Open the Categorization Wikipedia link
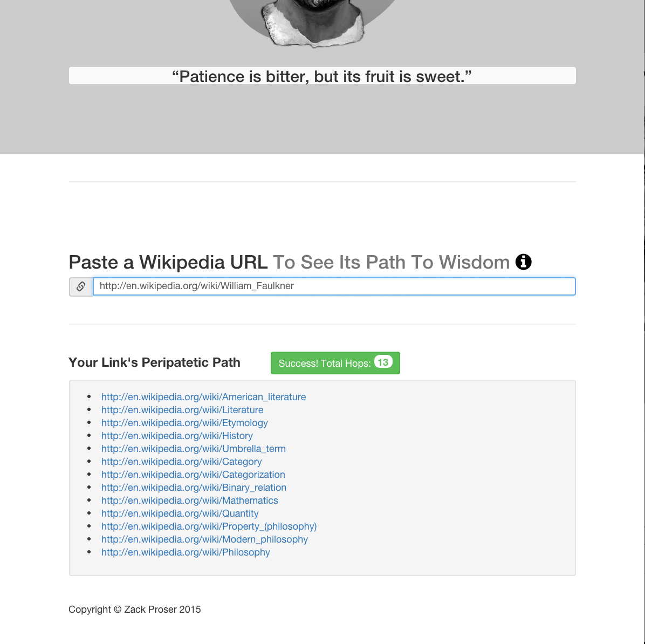This screenshot has width=645, height=644. [193, 475]
